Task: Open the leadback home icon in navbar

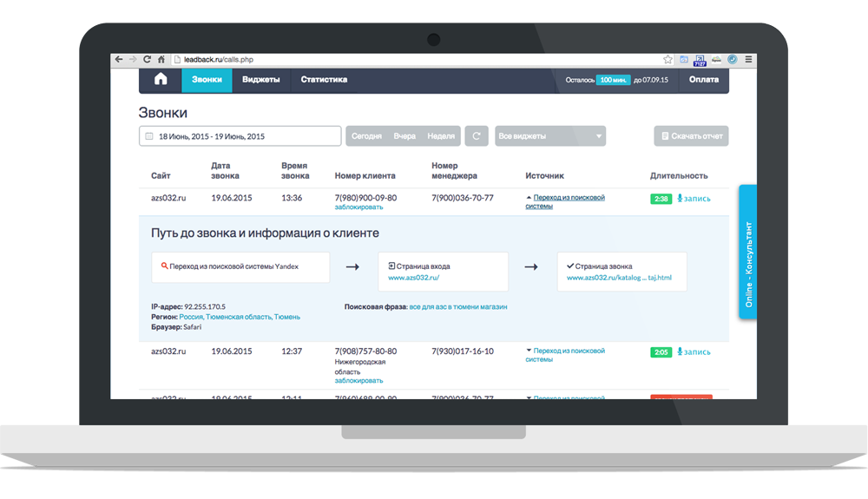Action: click(x=161, y=79)
